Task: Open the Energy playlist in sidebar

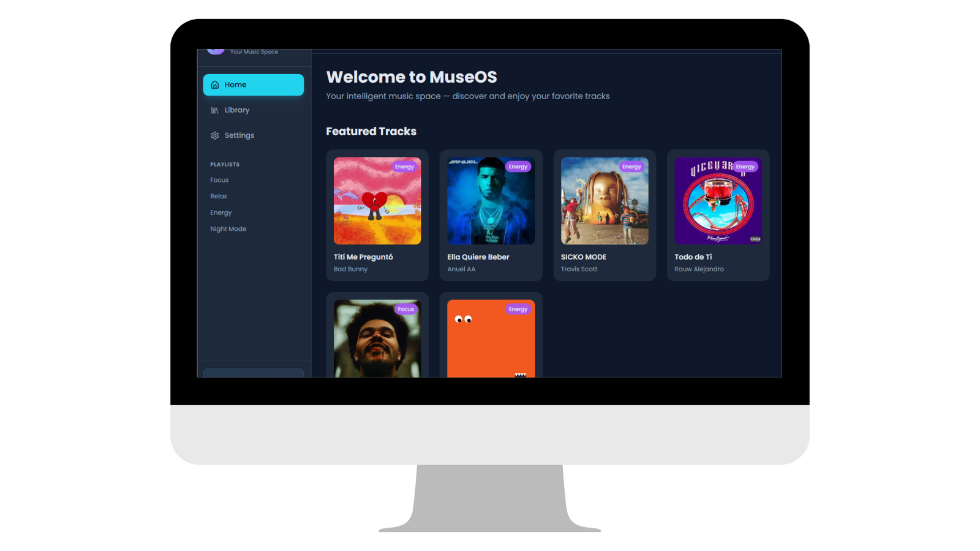Action: (221, 212)
